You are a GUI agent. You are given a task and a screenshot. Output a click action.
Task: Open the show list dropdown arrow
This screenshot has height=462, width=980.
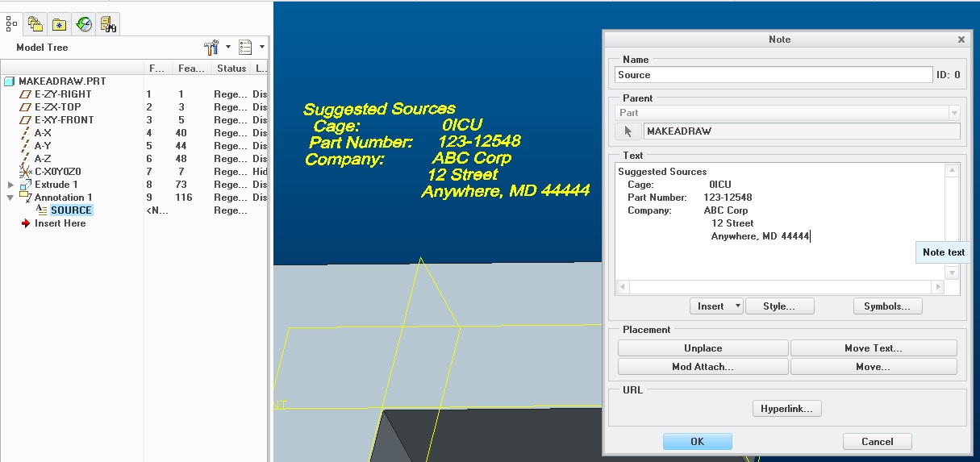pos(261,48)
